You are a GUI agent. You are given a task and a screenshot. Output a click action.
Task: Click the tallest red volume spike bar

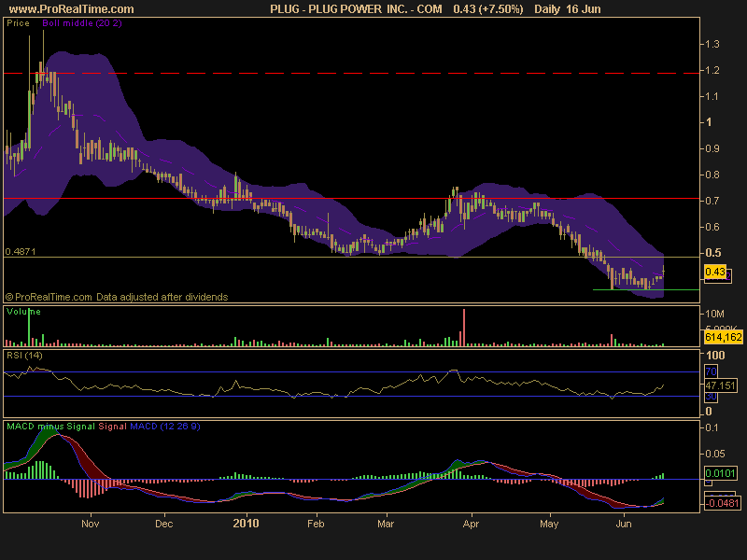[x=464, y=328]
